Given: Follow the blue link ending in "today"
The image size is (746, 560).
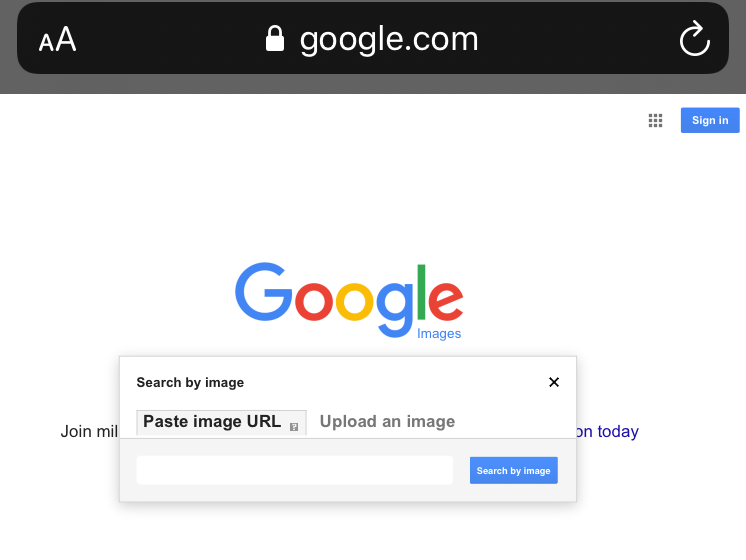Looking at the screenshot, I should pyautogui.click(x=608, y=432).
